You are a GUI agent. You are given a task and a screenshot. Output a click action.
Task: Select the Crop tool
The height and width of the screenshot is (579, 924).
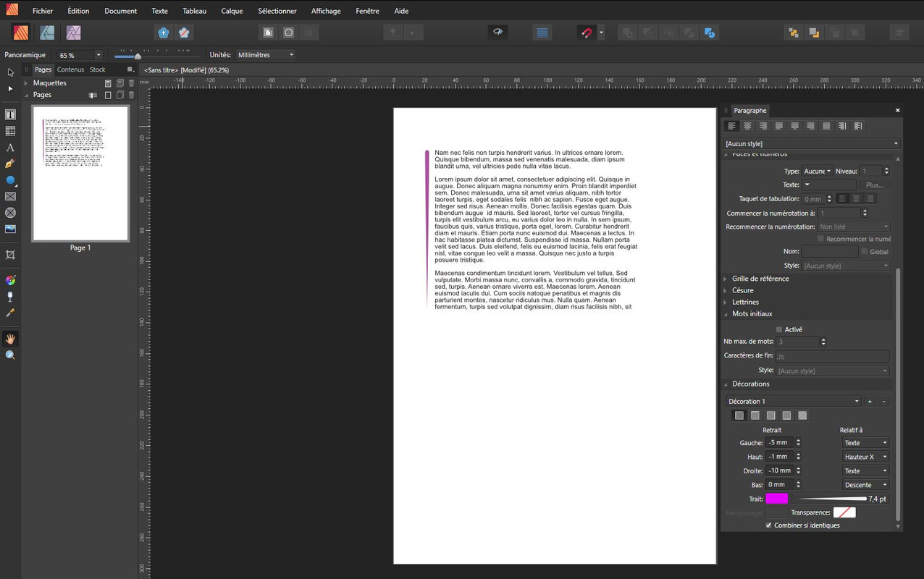(x=10, y=255)
